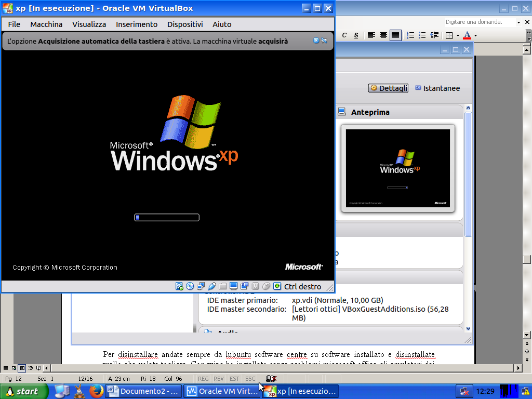Open Firefox from the quick launch bar
Screen dimensions: 532x399
96,391
